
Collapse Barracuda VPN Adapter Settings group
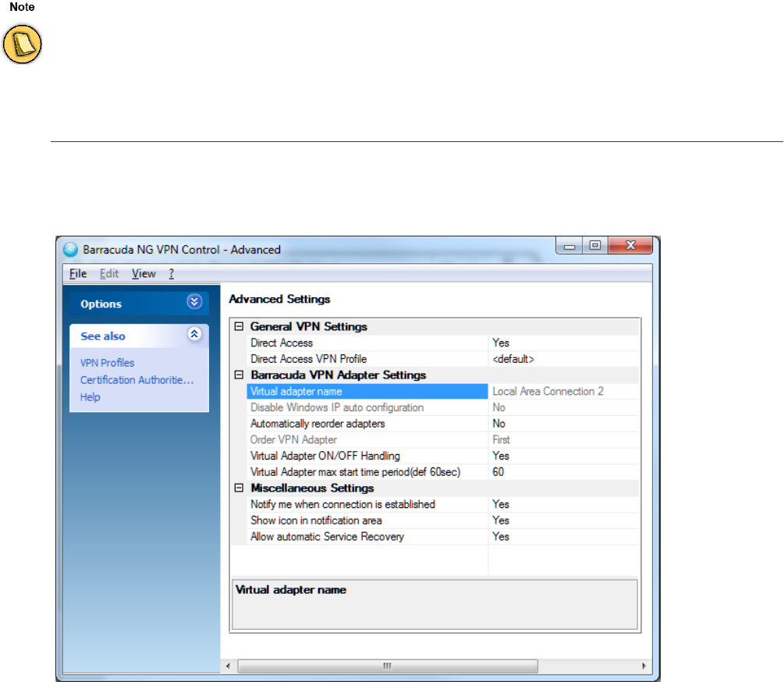(239, 375)
